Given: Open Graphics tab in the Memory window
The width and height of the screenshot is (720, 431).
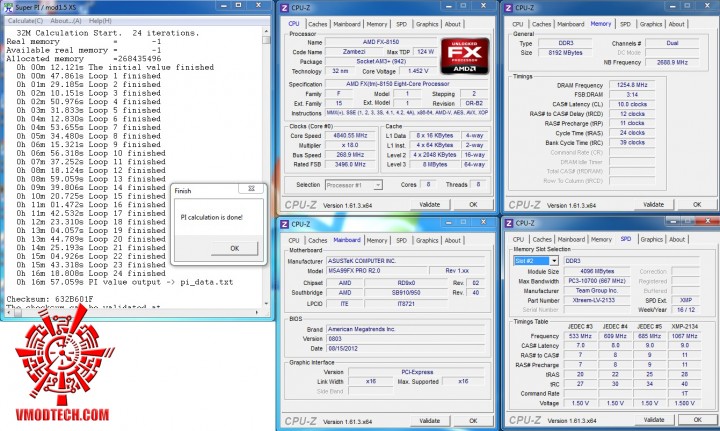Looking at the screenshot, I should [651, 24].
